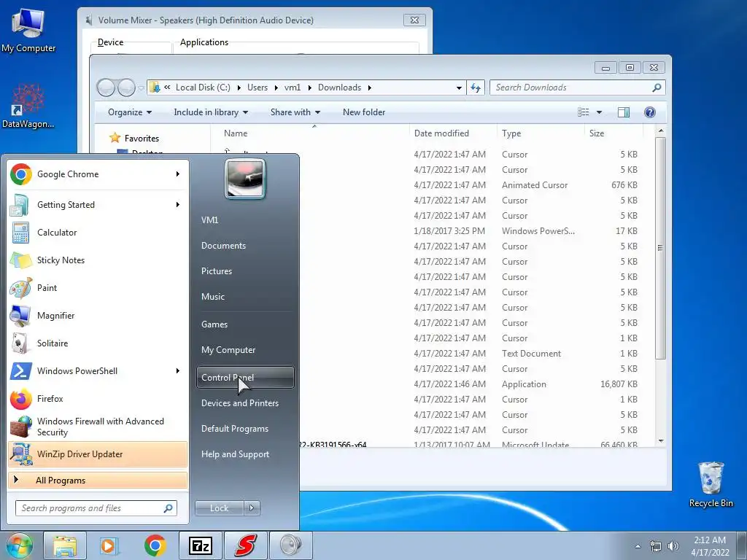Click Local Disk (C:) in breadcrumb
747x560 pixels.
pos(203,87)
